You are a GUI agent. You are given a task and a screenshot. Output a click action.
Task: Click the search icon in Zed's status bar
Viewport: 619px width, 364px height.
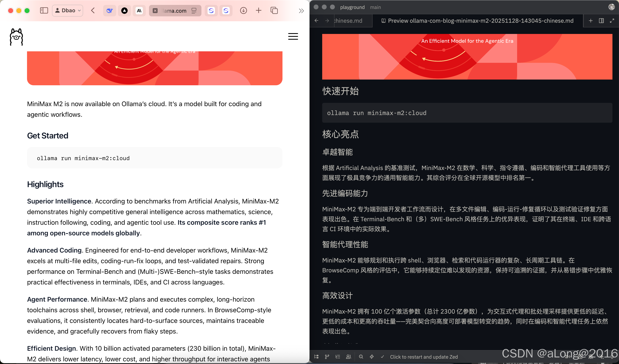[361, 357]
